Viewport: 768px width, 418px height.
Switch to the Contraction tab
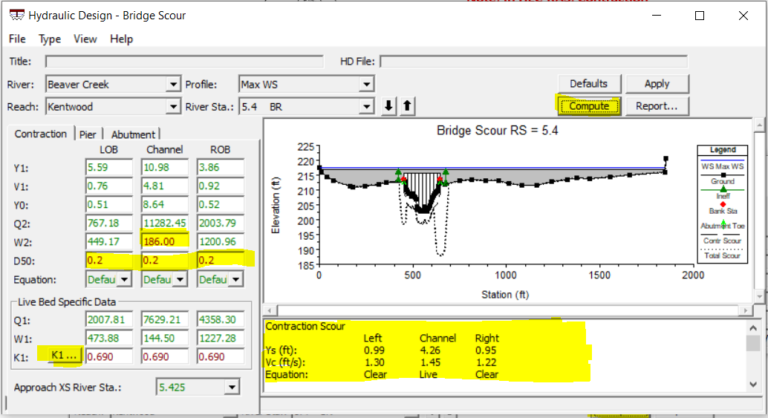(x=40, y=134)
